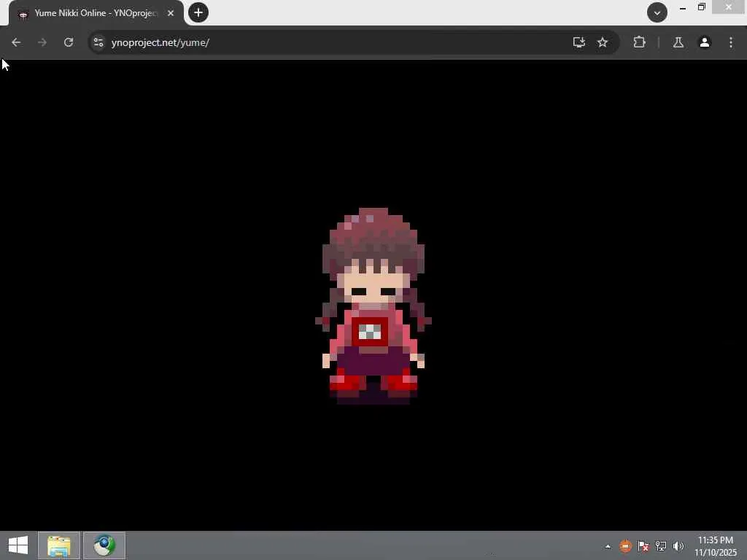
Task: Open Action Center flag icon
Action: 643,546
